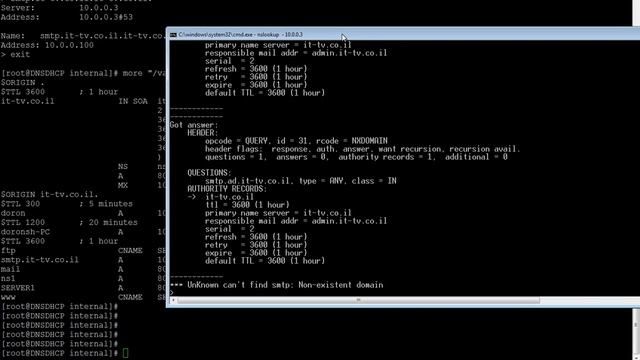
Task: Click the 'doron' A record row
Action: (83, 213)
